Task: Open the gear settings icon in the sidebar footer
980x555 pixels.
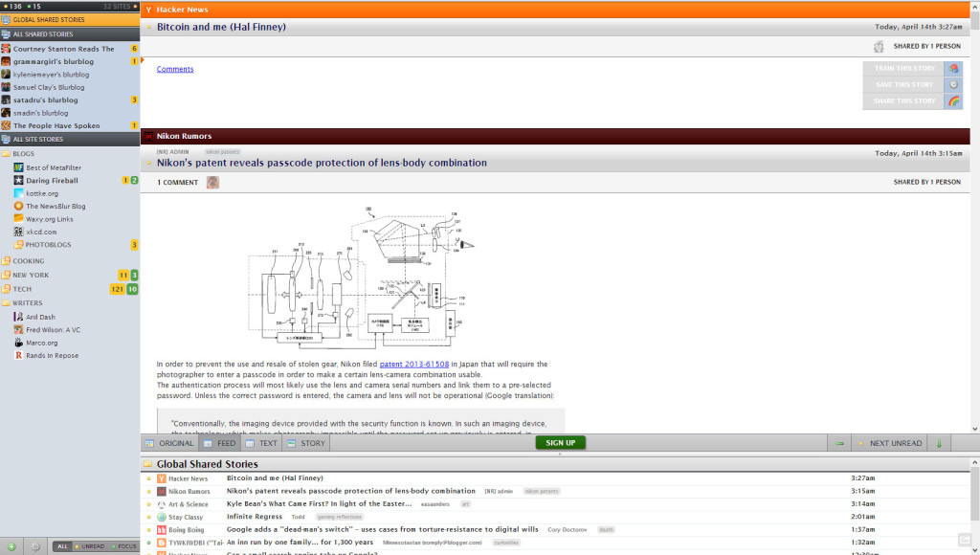Action: pos(35,546)
